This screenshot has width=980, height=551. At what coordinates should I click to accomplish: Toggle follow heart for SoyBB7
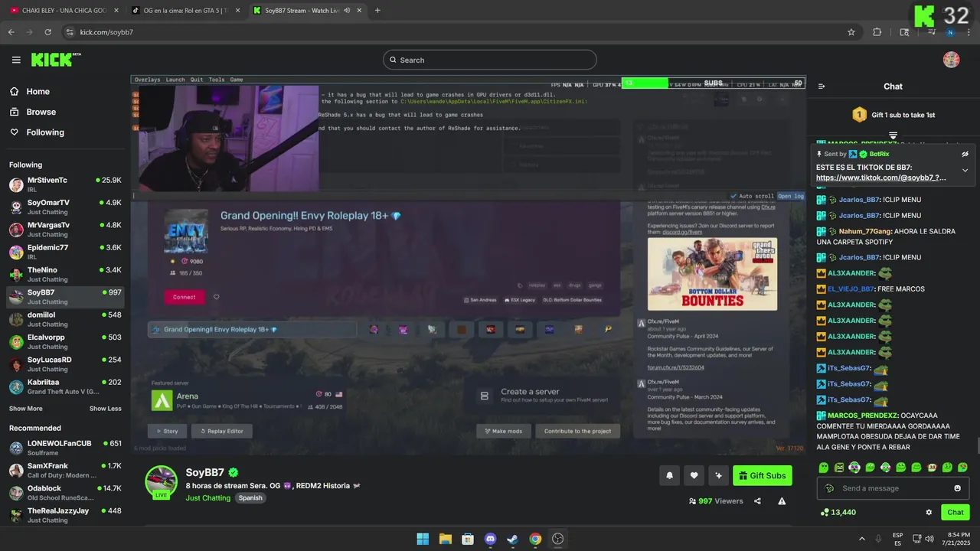(694, 475)
